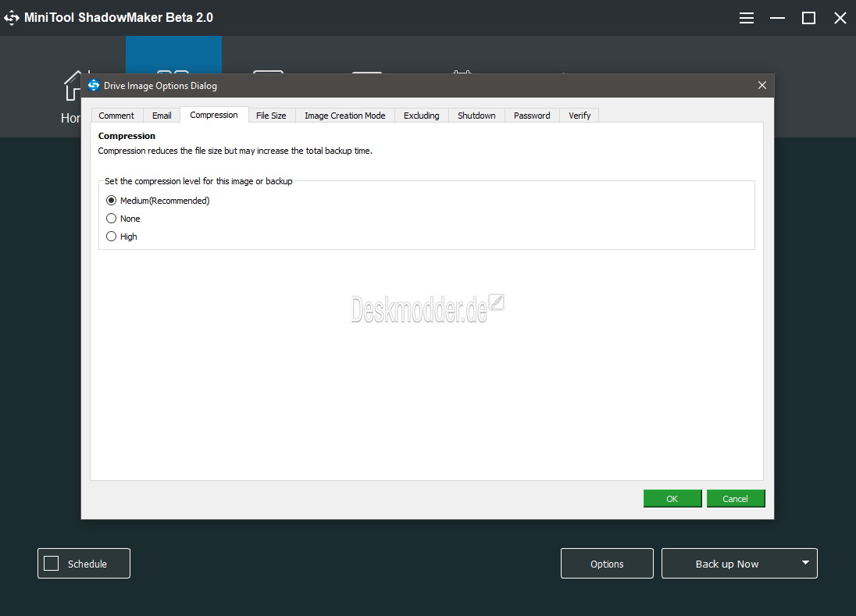This screenshot has width=856, height=616.
Task: Select the Compression tab
Action: coord(214,115)
